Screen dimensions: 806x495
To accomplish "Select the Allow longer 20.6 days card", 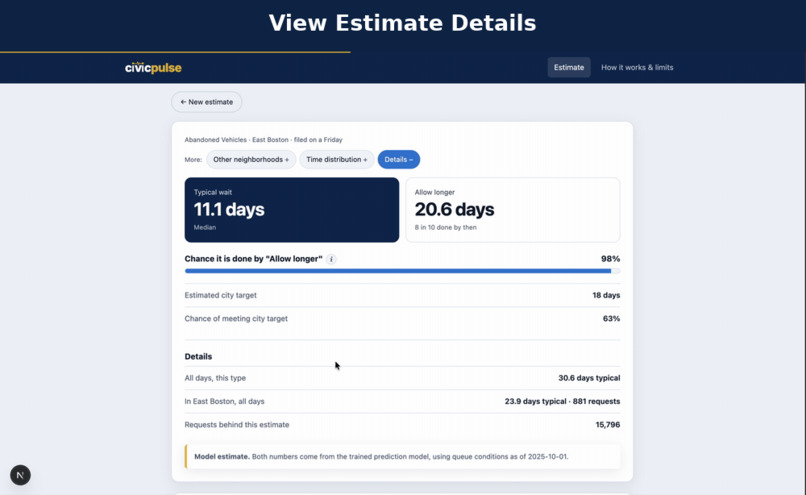I will [x=513, y=210].
